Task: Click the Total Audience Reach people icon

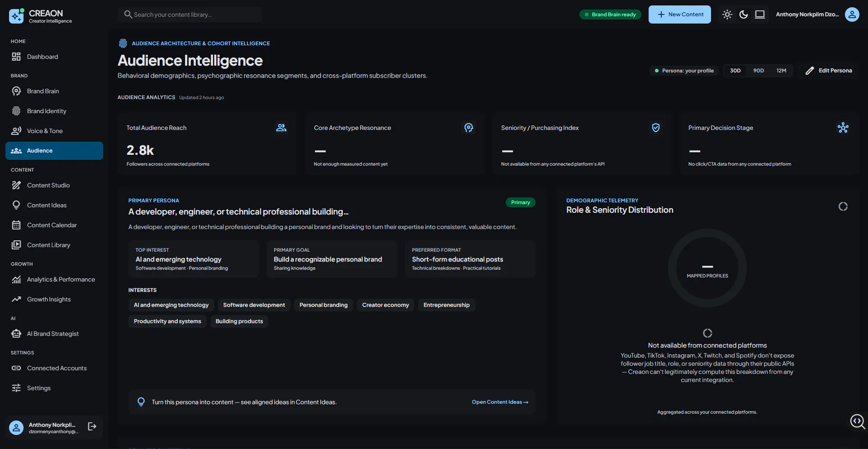Action: (x=281, y=128)
